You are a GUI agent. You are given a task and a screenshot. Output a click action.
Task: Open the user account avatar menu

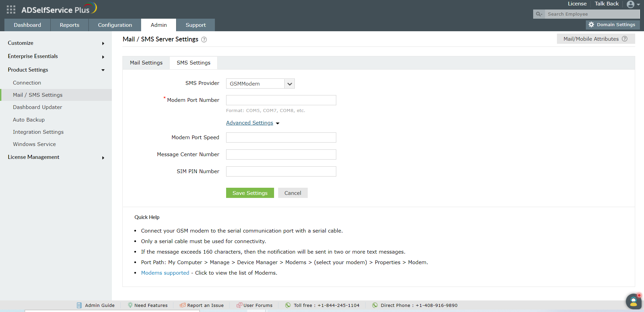coord(633,4)
